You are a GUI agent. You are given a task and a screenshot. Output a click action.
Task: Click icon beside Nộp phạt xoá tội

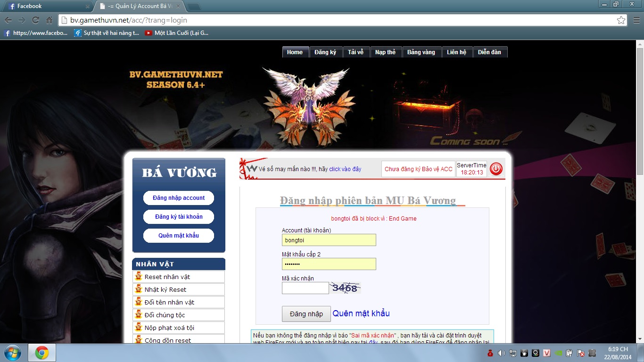tap(139, 327)
